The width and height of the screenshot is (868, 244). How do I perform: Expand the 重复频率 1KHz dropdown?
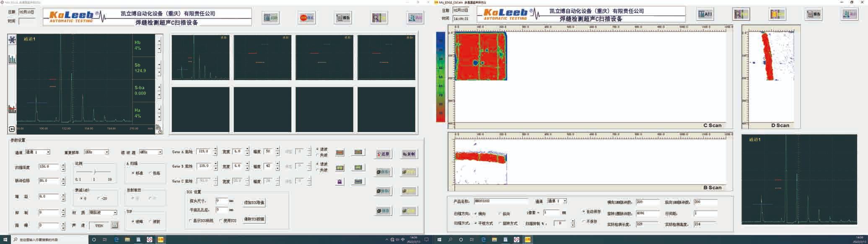tap(106, 152)
